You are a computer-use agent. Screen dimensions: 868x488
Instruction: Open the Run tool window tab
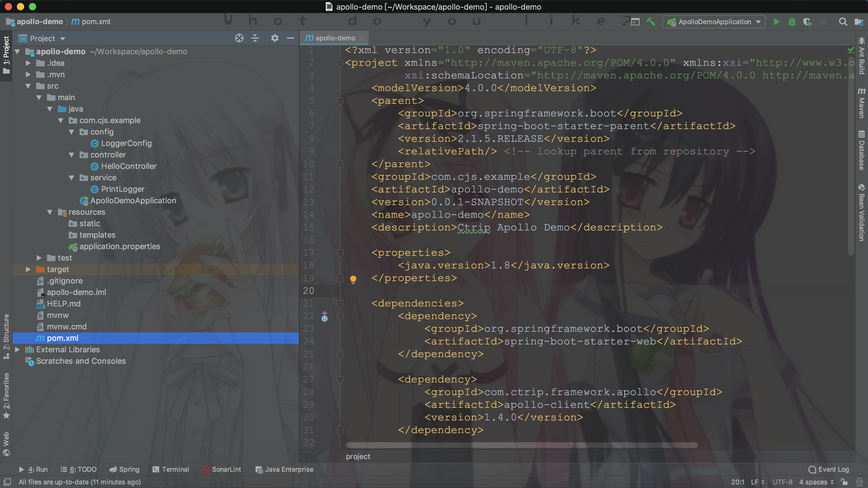pyautogui.click(x=33, y=470)
